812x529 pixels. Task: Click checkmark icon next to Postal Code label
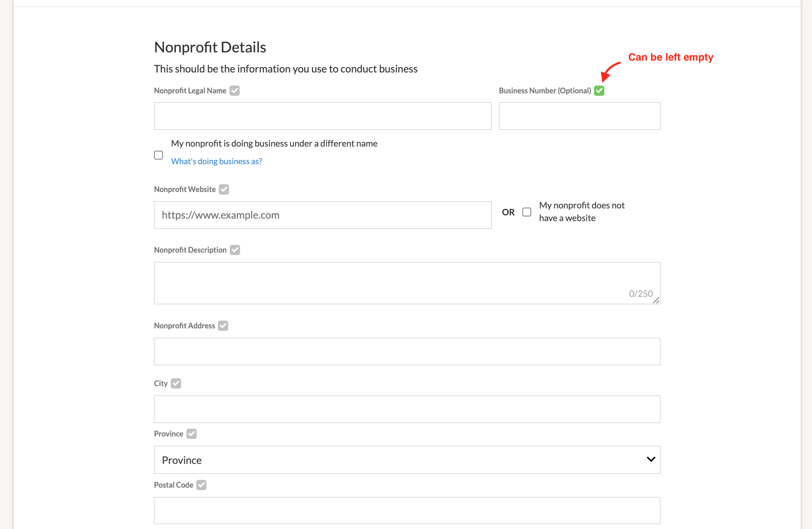pyautogui.click(x=201, y=485)
